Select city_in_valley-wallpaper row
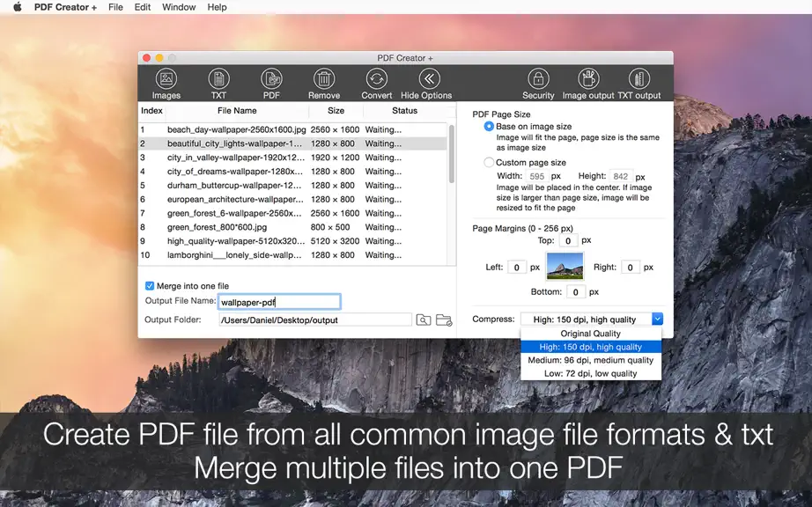 (x=292, y=158)
